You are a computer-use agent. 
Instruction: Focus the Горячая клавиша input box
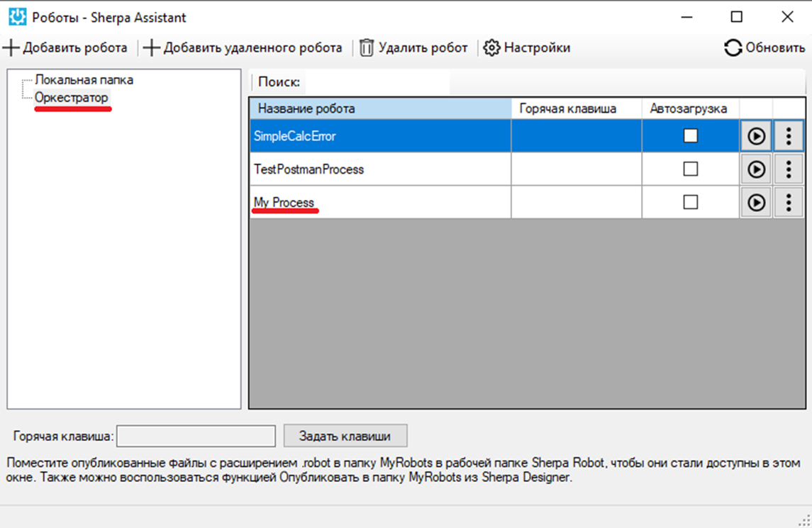pos(196,436)
